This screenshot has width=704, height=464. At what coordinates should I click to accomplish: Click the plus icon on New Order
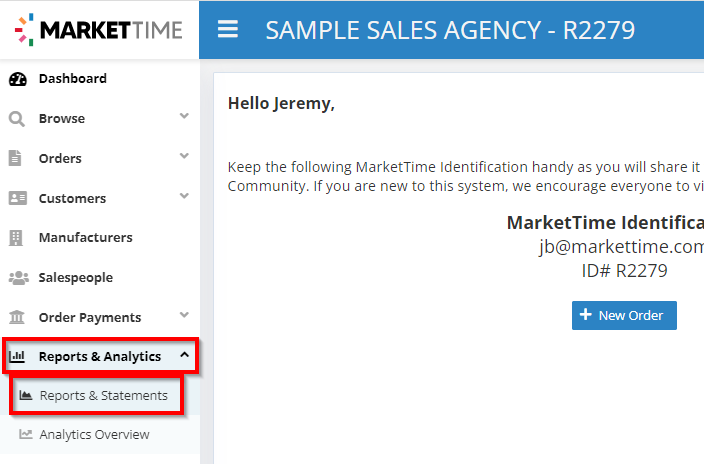[585, 314]
